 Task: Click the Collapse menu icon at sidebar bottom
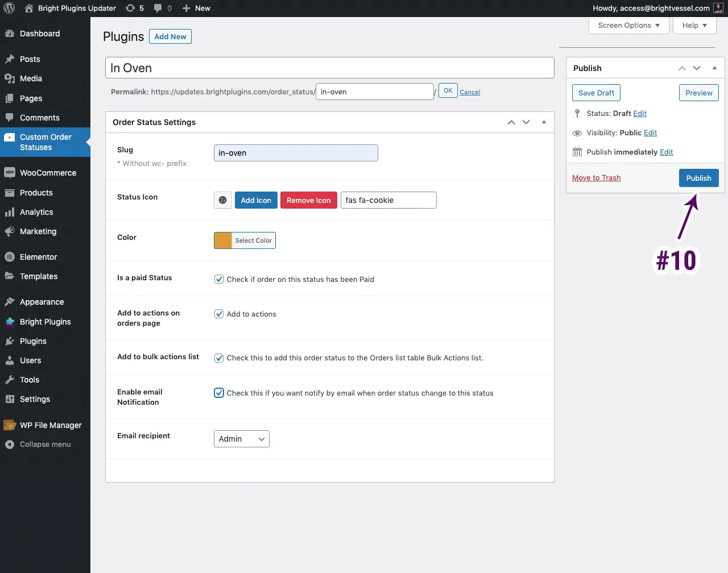pyautogui.click(x=10, y=444)
